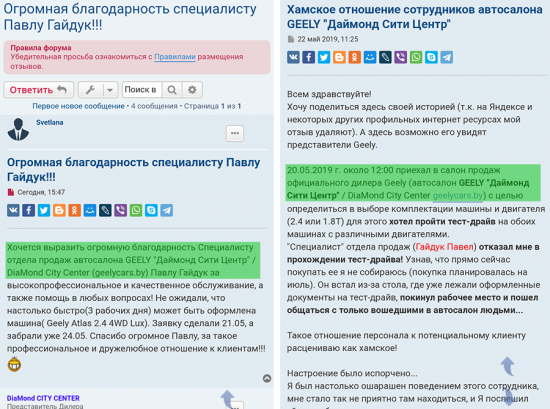Share left post via WhatsApp
The height and width of the screenshot is (409, 550).
click(x=136, y=210)
